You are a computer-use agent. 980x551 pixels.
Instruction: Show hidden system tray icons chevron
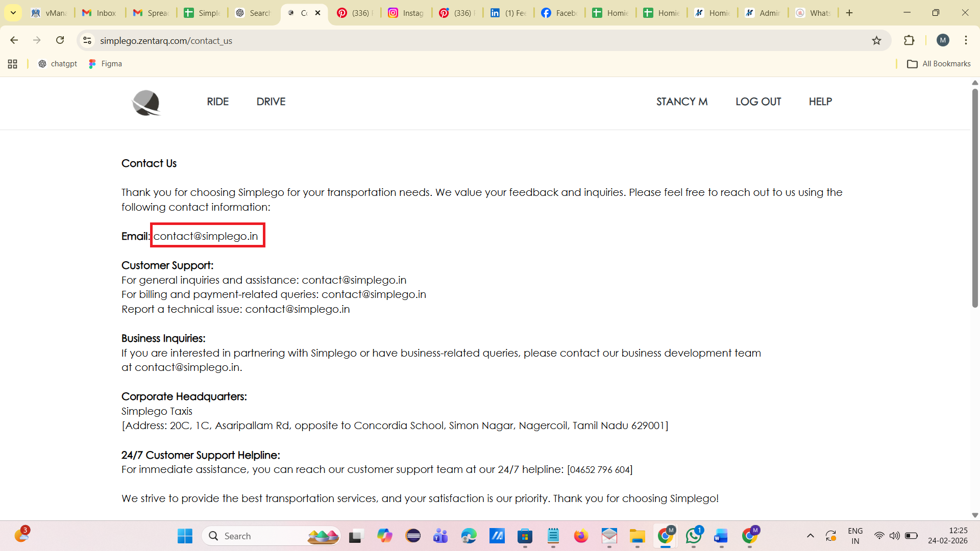coord(810,536)
